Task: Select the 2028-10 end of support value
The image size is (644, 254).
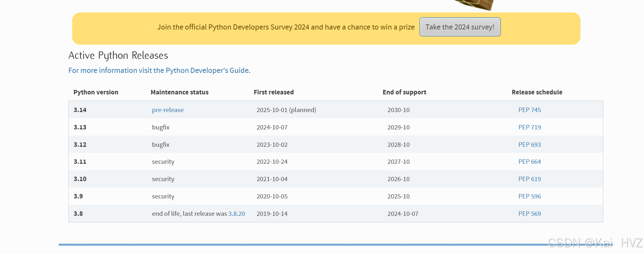Action: [x=399, y=145]
